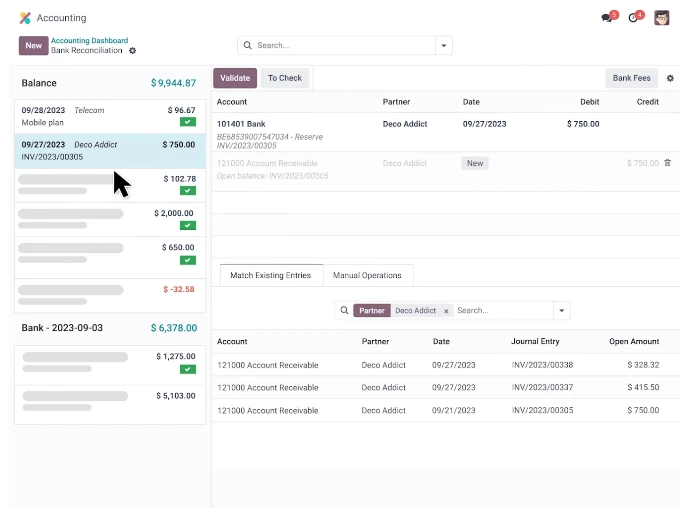Toggle green checkmark on $1,275.00 line
Viewport: 690px width, 515px height.
(187, 369)
